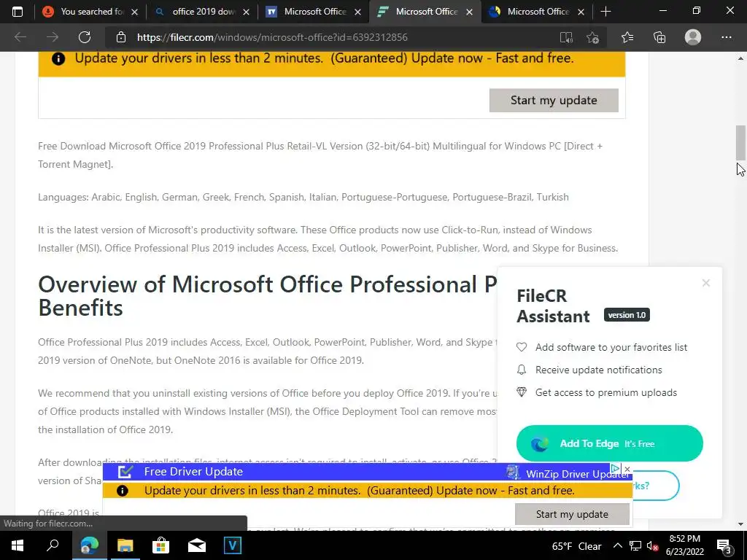Open network status tray icon
747x560 pixels.
point(635,545)
